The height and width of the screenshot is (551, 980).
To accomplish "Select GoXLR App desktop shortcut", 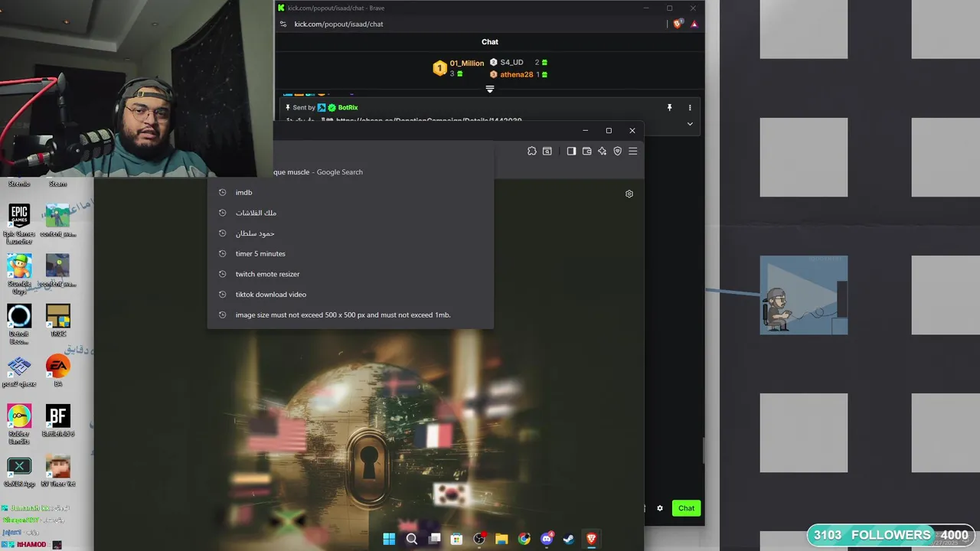I will click(x=19, y=471).
